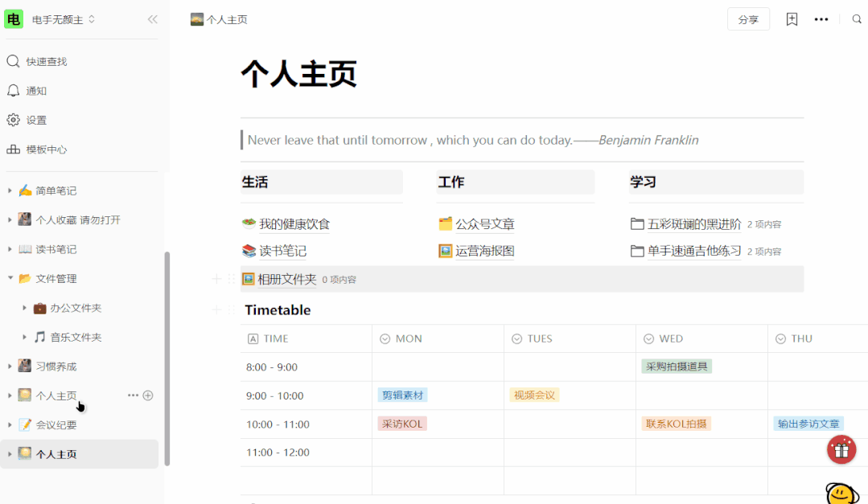This screenshot has width=868, height=504.
Task: Open the ... menu next to 个人主页 entry
Action: tap(134, 395)
